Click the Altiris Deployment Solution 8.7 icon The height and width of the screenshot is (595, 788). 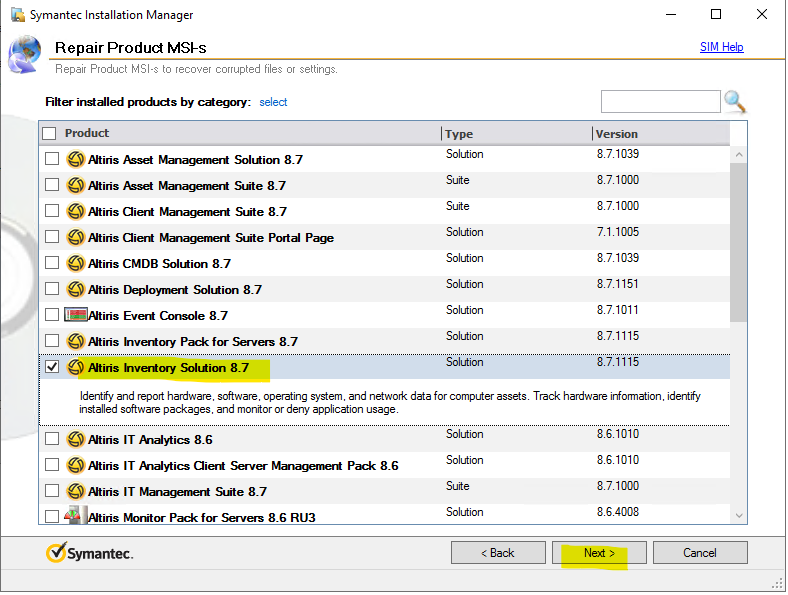(x=76, y=289)
